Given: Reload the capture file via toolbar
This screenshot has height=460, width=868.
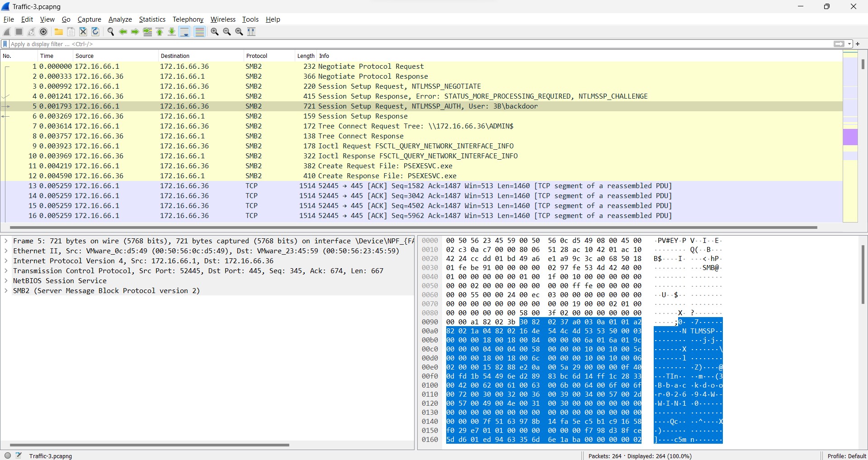Looking at the screenshot, I should coord(95,32).
